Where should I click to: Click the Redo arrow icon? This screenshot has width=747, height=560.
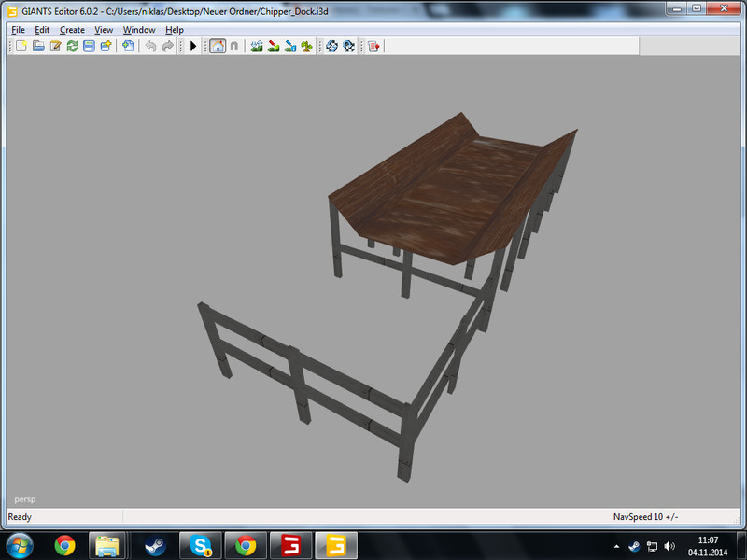167,46
